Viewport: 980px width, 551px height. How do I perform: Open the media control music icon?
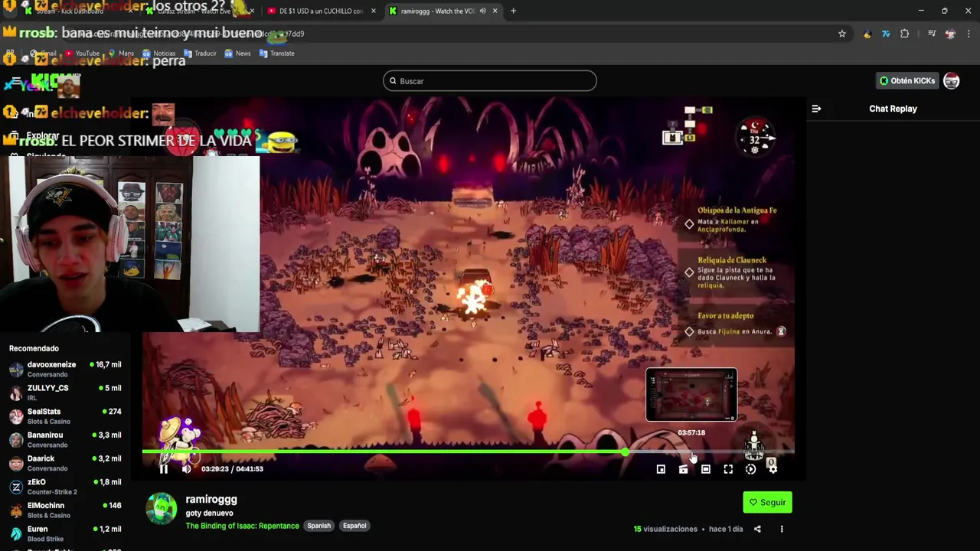tap(932, 34)
